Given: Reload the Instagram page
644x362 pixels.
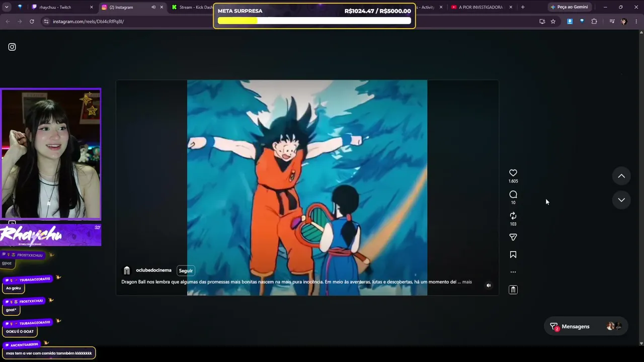Looking at the screenshot, I should (x=32, y=21).
